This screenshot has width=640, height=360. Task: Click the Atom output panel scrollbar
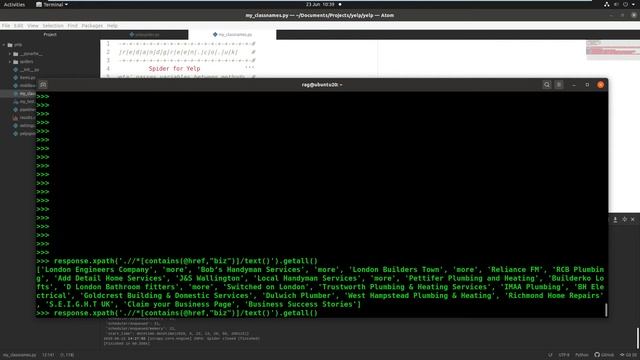638,338
